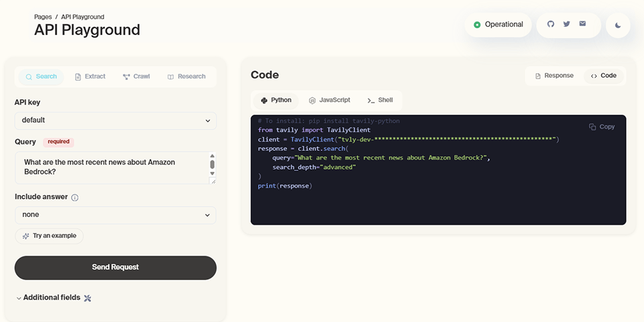This screenshot has height=322, width=644.
Task: Click the red 'required' badge
Action: (59, 142)
